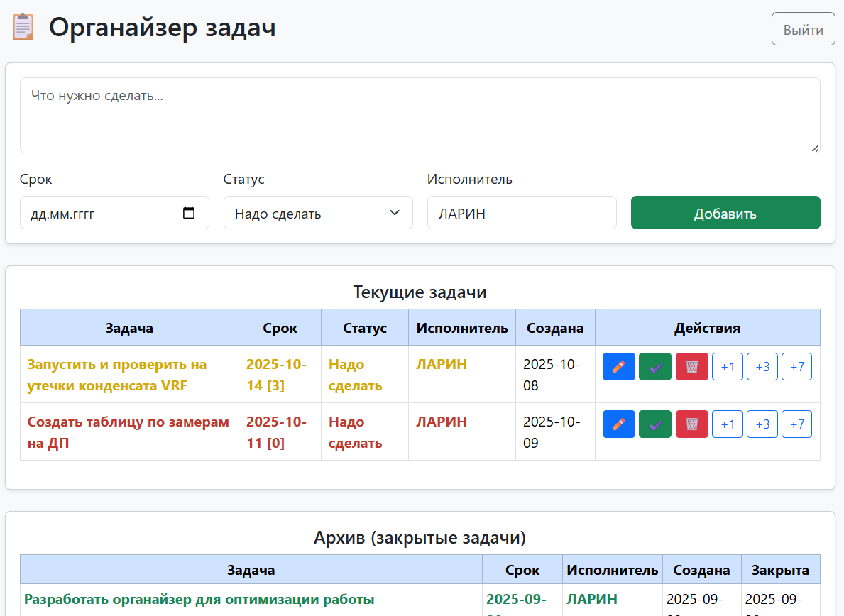Log out using the Выйти button

coord(803,30)
